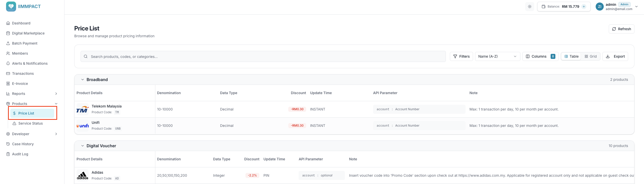Switch to Grid view
644x184 pixels.
coord(590,56)
